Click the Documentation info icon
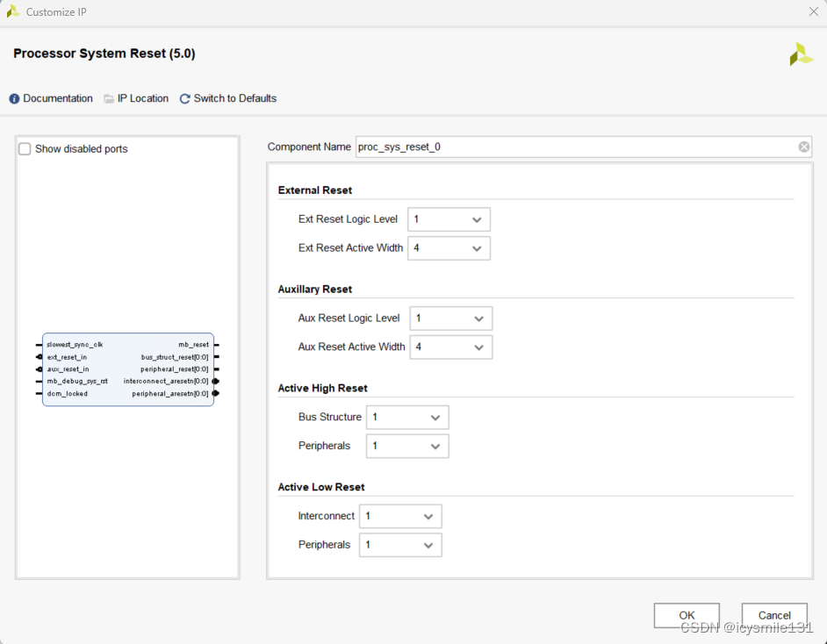This screenshot has width=827, height=644. (x=14, y=98)
